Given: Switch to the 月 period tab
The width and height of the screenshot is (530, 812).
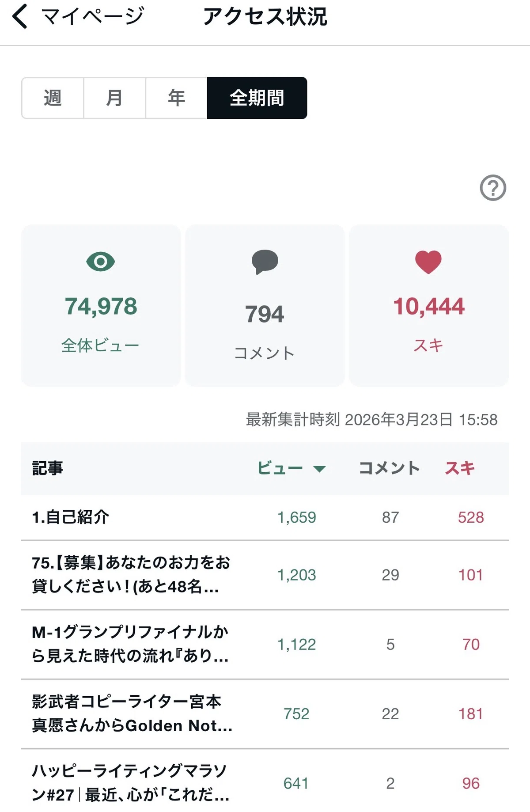Looking at the screenshot, I should (x=114, y=98).
